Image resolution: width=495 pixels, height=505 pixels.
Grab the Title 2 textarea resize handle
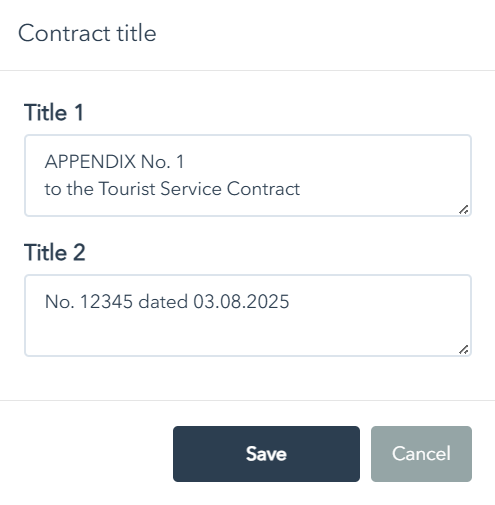point(464,350)
